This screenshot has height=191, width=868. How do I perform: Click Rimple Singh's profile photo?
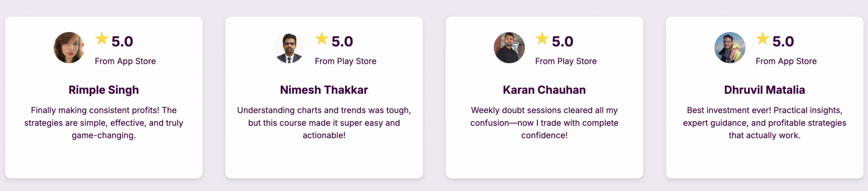click(x=69, y=48)
